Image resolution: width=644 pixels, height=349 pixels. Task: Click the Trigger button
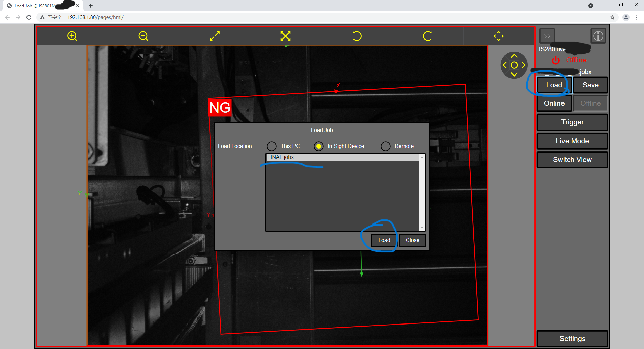[572, 122]
